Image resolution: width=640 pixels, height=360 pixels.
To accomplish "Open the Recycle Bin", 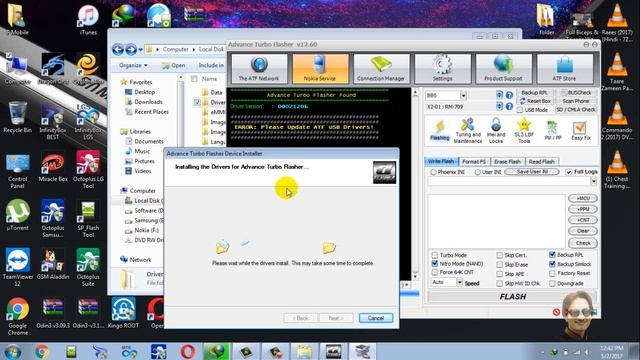I will [18, 118].
